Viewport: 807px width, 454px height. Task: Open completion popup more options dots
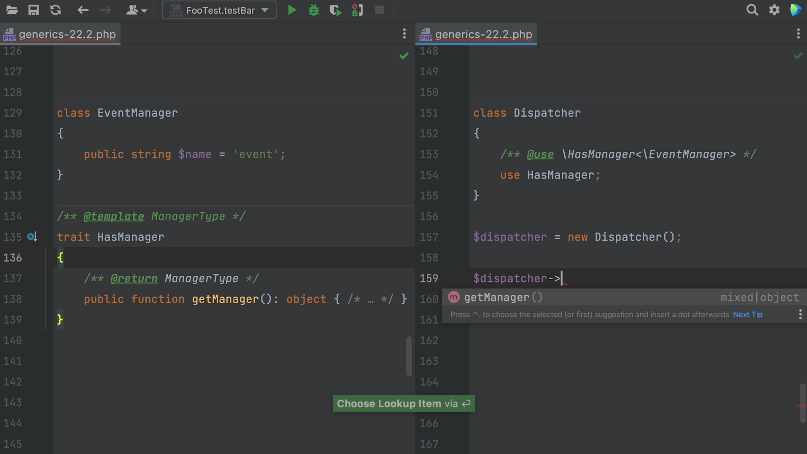pyautogui.click(x=800, y=315)
